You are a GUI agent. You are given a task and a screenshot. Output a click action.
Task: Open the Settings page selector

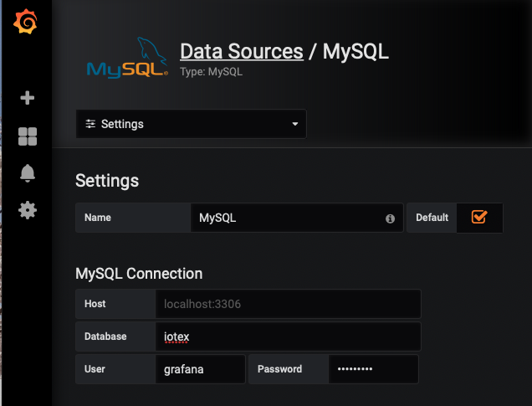click(191, 124)
